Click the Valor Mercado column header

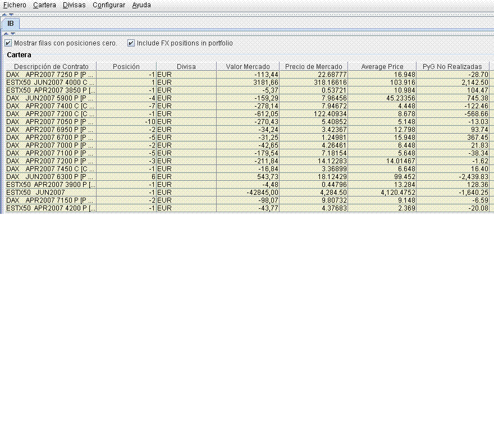tap(248, 66)
